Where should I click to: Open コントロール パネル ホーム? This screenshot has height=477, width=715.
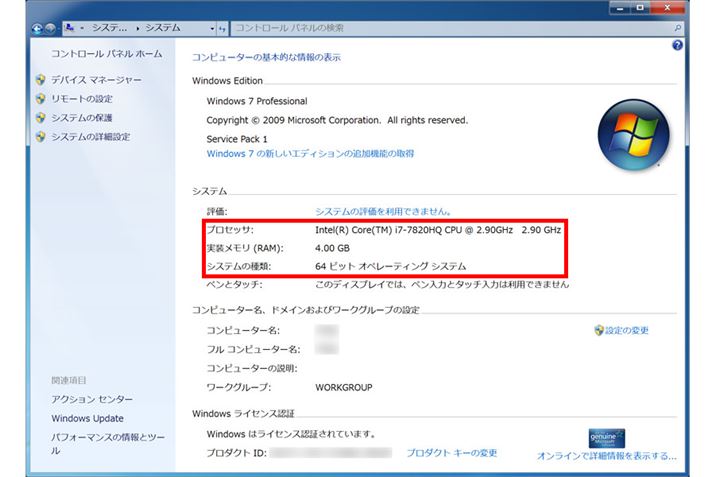(106, 54)
